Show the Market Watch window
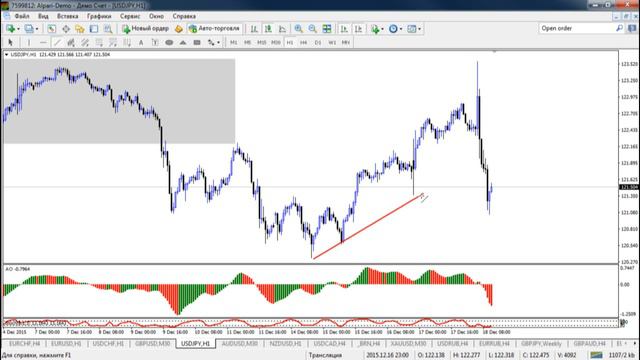The height and width of the screenshot is (360, 640). pos(51,29)
